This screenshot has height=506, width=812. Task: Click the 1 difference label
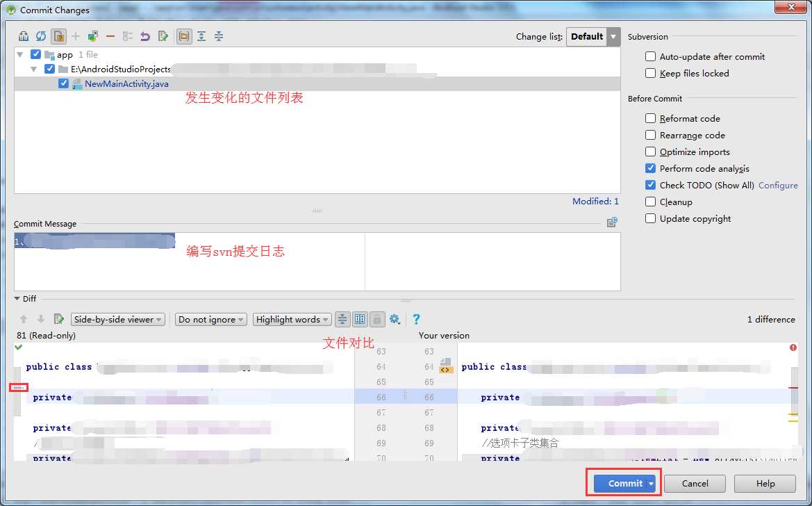(770, 319)
